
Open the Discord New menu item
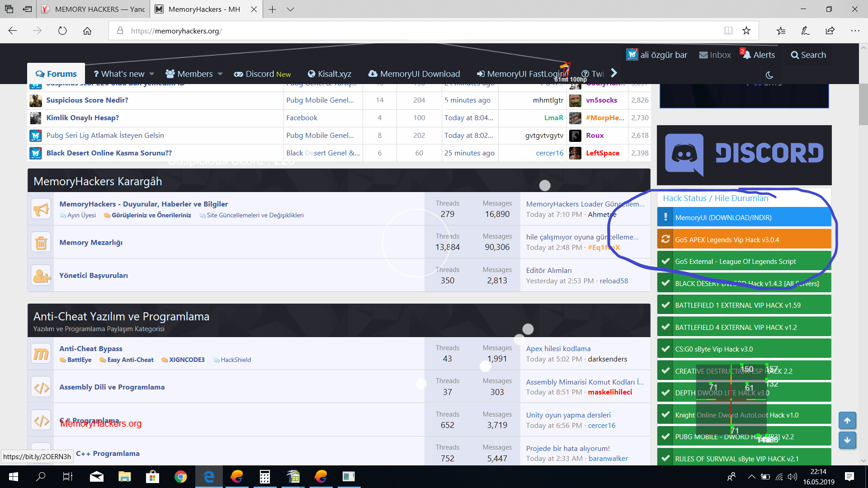click(263, 74)
